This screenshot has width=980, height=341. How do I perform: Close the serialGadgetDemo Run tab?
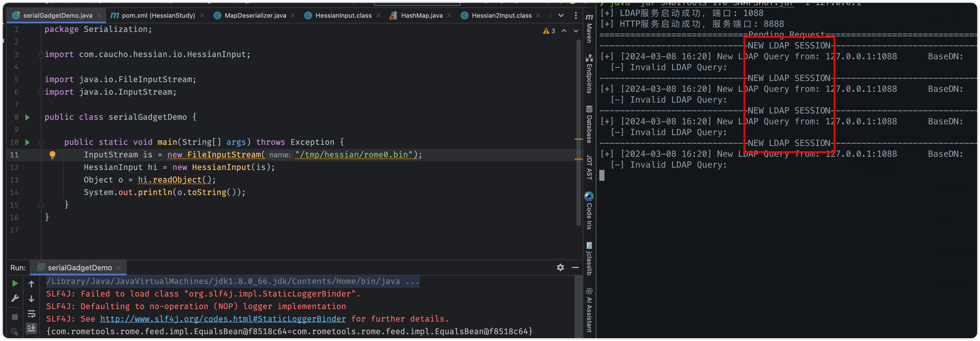point(118,268)
